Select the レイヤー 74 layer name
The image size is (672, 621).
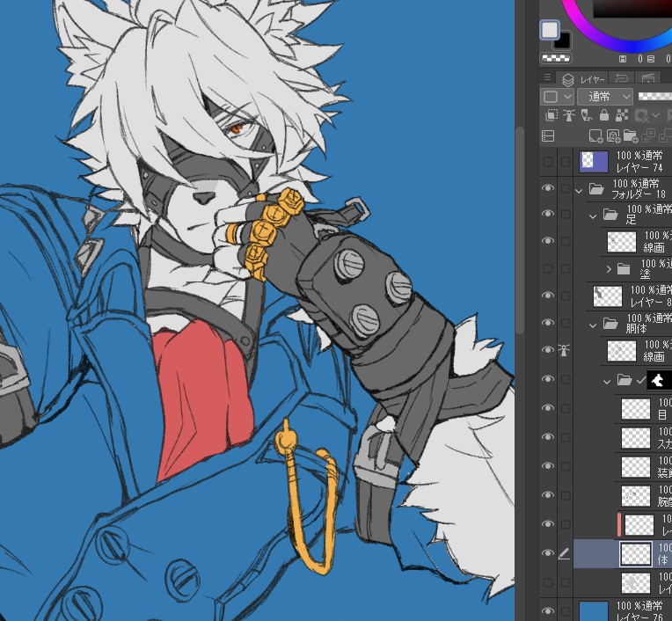click(639, 168)
